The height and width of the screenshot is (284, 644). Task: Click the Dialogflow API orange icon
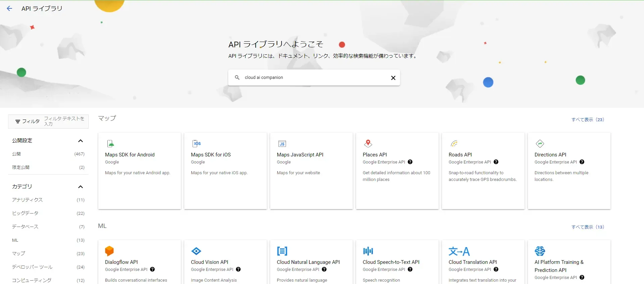pyautogui.click(x=109, y=251)
